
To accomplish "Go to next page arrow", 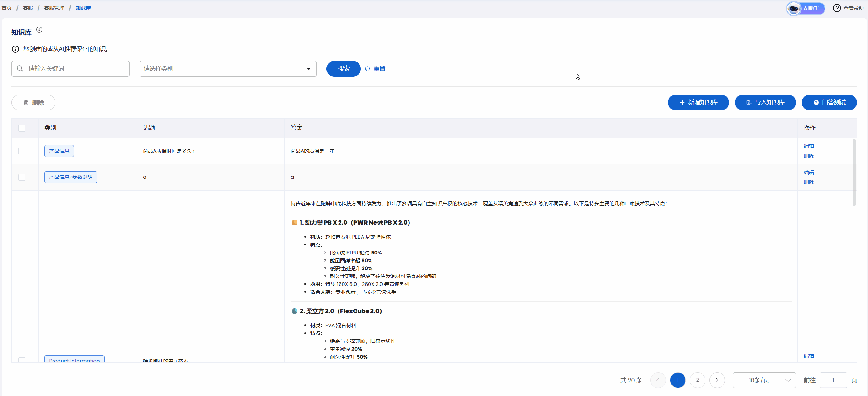I will 717,380.
